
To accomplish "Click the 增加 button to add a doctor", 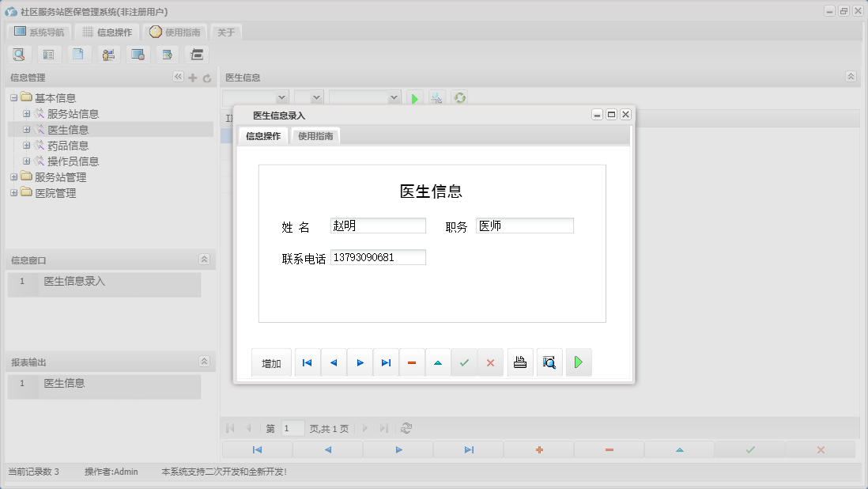I will pyautogui.click(x=271, y=362).
